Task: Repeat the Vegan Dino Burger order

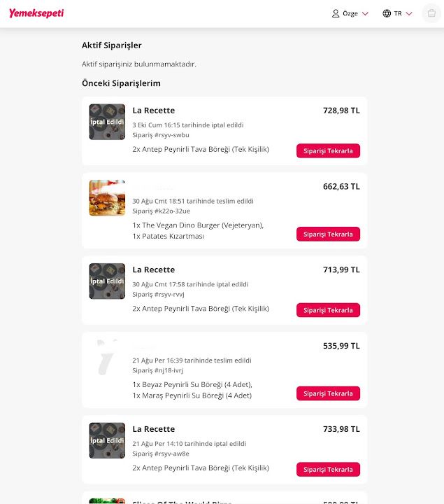Action: pyautogui.click(x=328, y=234)
